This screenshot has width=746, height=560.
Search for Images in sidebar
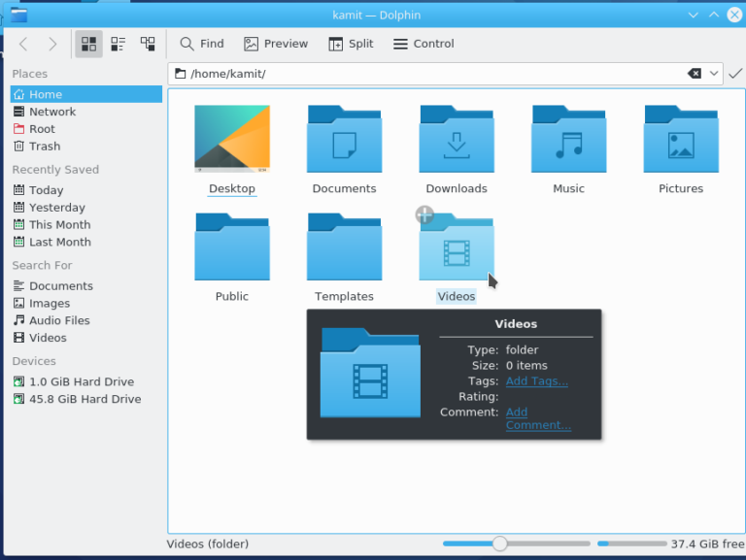click(x=86, y=303)
